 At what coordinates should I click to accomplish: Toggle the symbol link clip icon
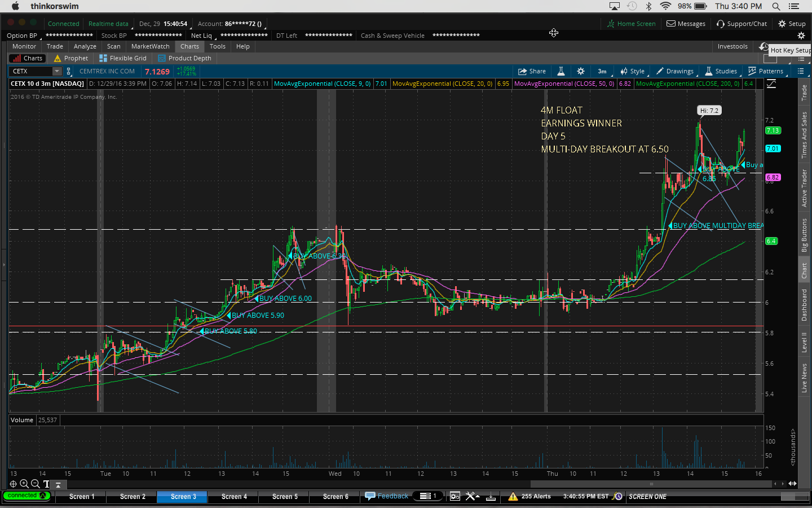click(69, 71)
